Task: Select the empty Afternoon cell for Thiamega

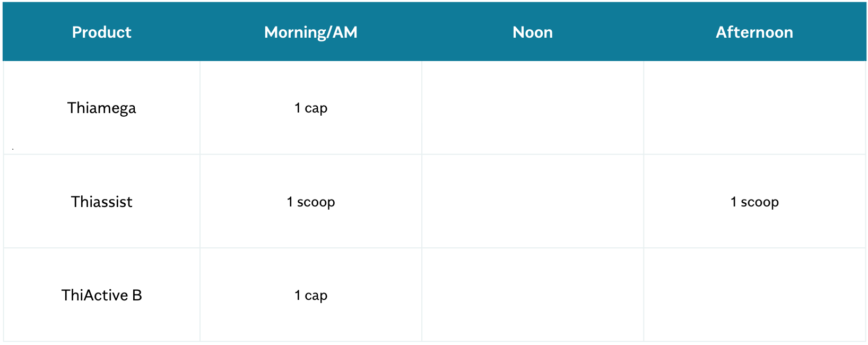Action: 754,108
